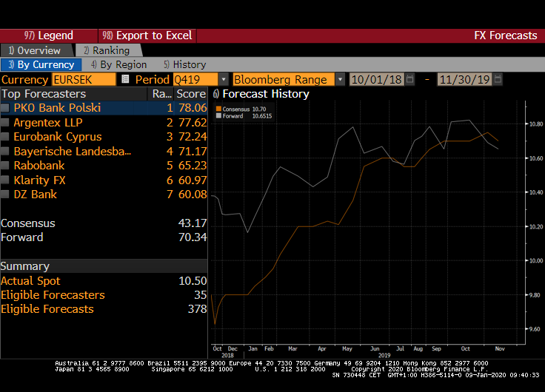Click orange Consensus legend swatch in chart
Screen dimensions: 545x392
[x=218, y=109]
